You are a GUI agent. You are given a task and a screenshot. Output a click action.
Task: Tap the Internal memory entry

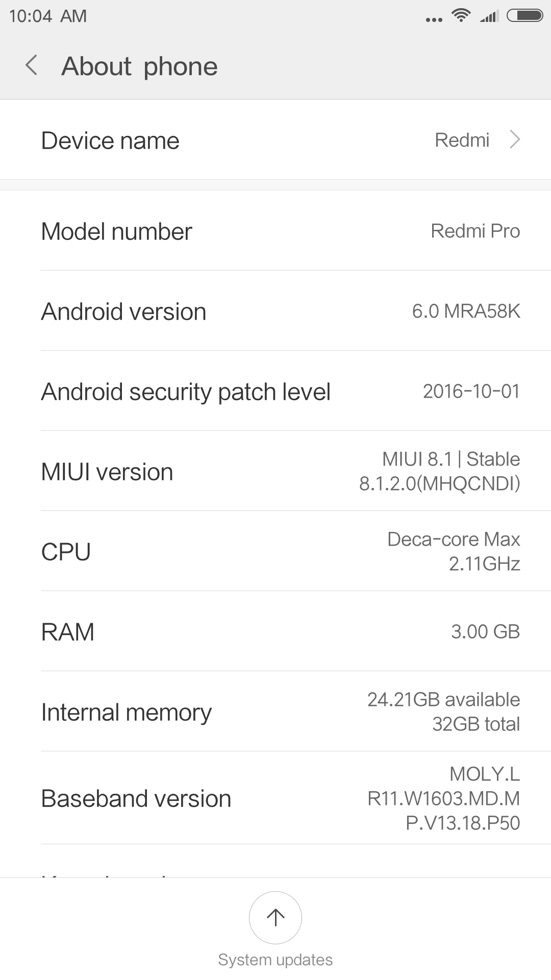point(275,712)
